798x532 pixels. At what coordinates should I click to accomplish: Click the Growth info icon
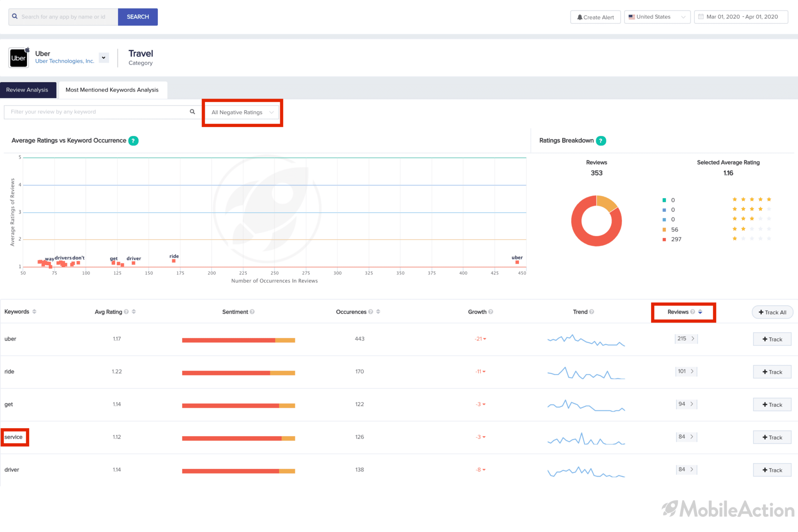[x=491, y=311]
